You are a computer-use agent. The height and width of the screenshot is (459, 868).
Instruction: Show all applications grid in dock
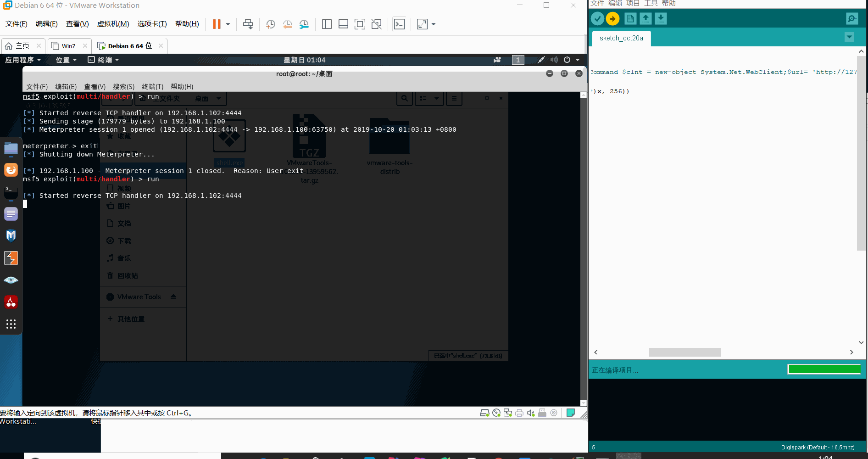(11, 324)
